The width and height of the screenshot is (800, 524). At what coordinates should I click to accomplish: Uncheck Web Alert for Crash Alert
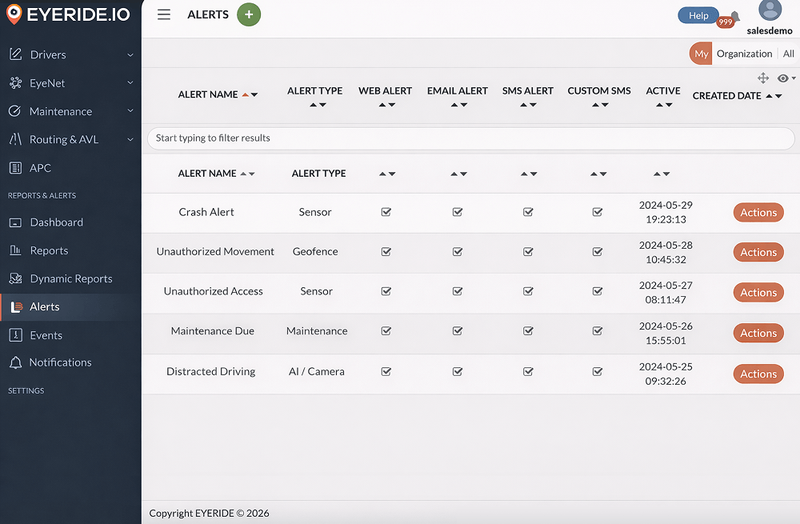[386, 212]
